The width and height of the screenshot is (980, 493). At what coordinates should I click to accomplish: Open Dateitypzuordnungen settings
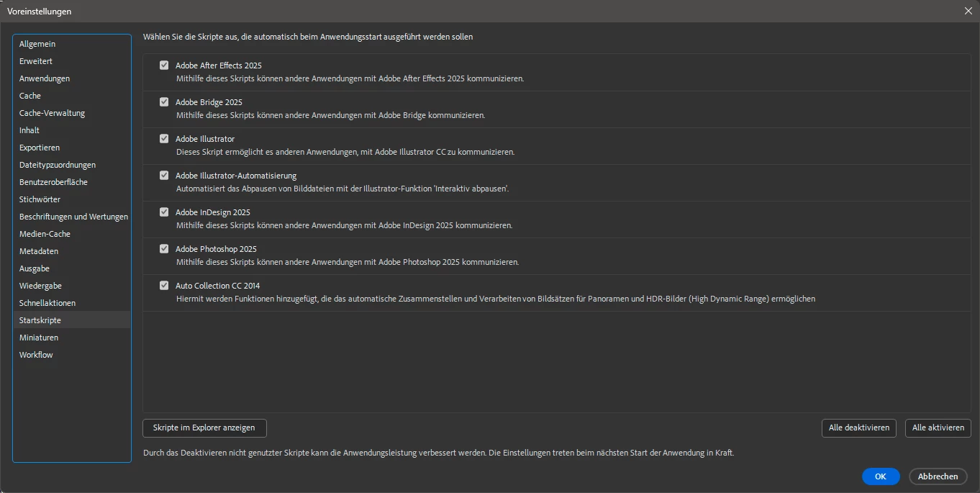pyautogui.click(x=72, y=165)
